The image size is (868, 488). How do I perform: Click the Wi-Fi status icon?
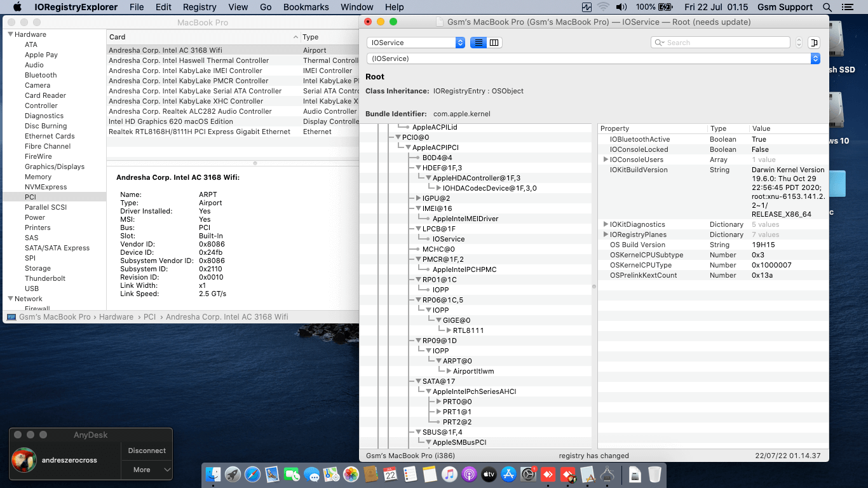click(603, 7)
